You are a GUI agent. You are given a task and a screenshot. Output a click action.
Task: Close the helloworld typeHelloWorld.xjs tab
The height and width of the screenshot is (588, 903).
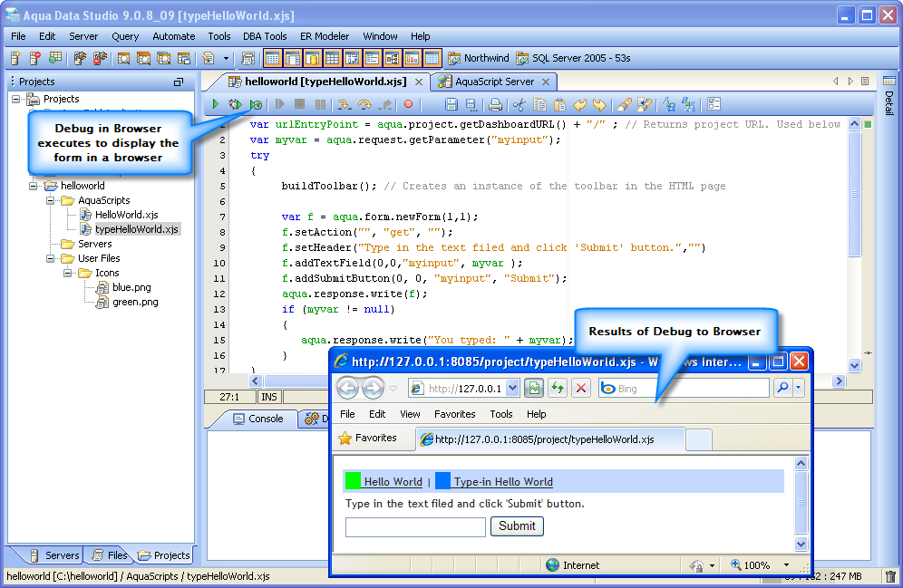point(419,82)
